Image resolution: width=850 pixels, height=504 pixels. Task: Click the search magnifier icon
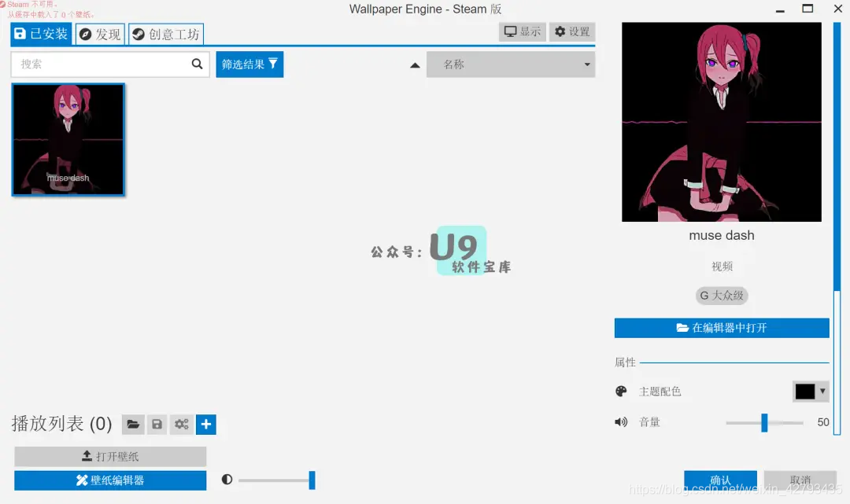pyautogui.click(x=197, y=64)
